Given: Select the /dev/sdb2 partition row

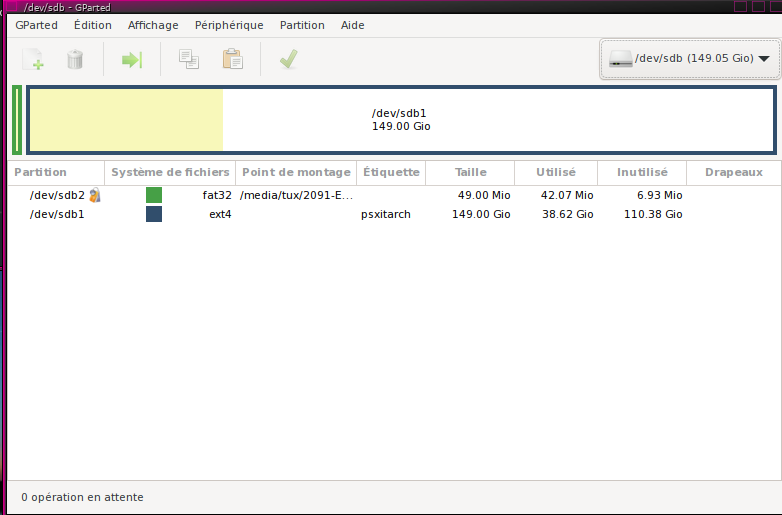Looking at the screenshot, I should coord(394,195).
